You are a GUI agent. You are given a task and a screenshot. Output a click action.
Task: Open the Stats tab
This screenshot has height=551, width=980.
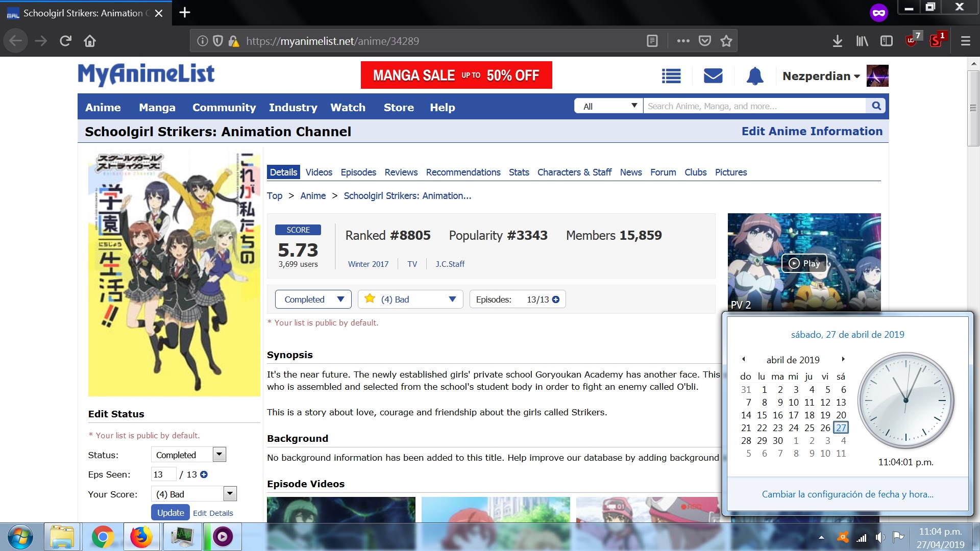(519, 172)
